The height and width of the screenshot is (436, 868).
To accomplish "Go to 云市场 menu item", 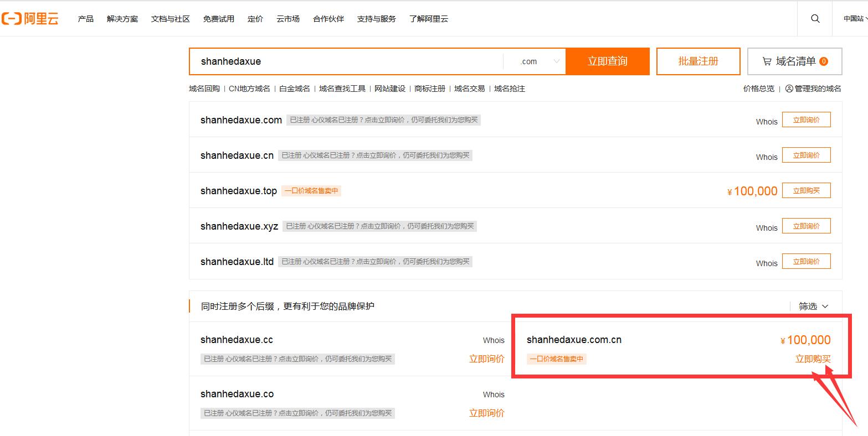I will pos(288,19).
